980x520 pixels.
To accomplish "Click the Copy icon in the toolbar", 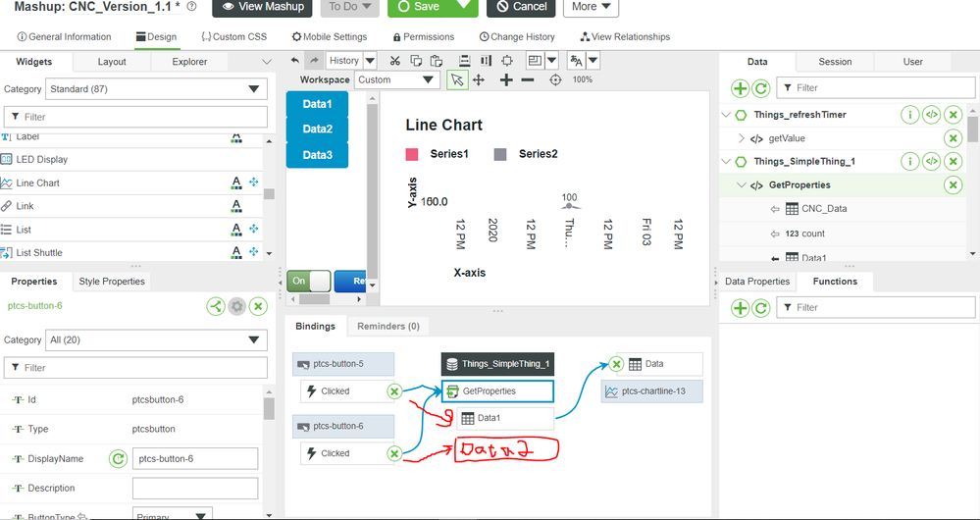I will click(416, 61).
